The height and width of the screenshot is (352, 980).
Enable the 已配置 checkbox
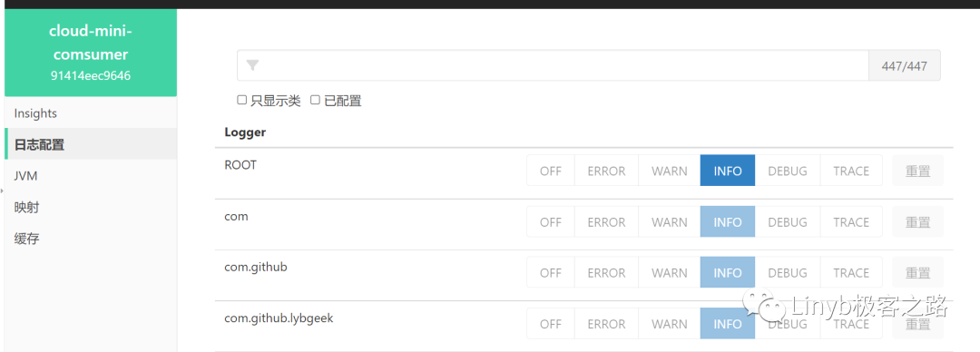pos(316,100)
